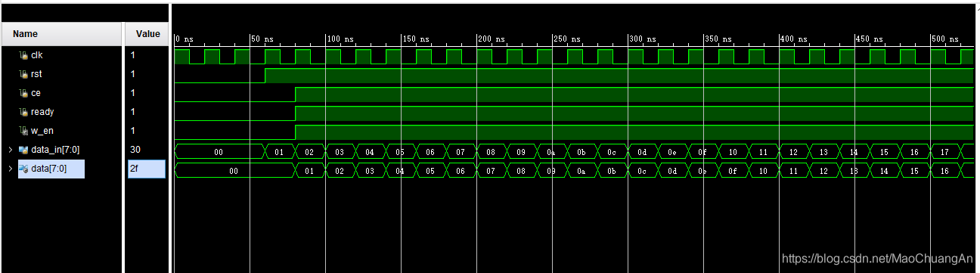980x273 pixels.
Task: Click the 0e segment in data waveform
Action: tap(702, 171)
